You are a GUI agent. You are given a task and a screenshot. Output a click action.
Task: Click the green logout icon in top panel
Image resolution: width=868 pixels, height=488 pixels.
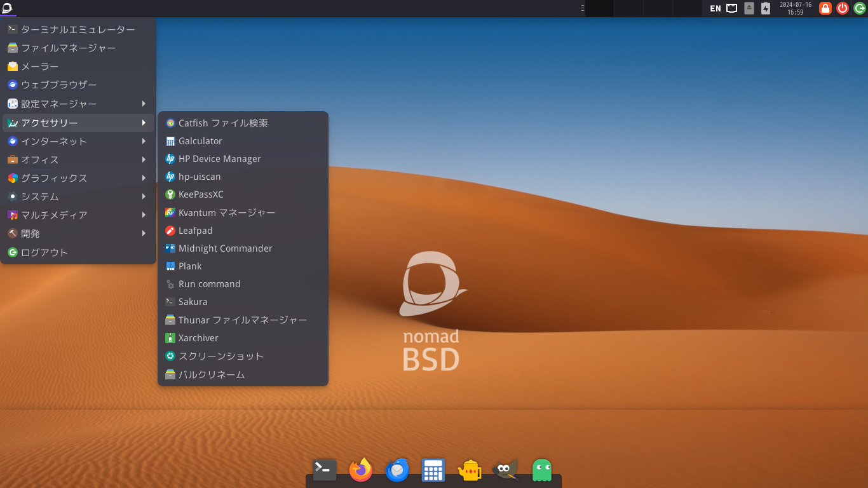click(860, 8)
